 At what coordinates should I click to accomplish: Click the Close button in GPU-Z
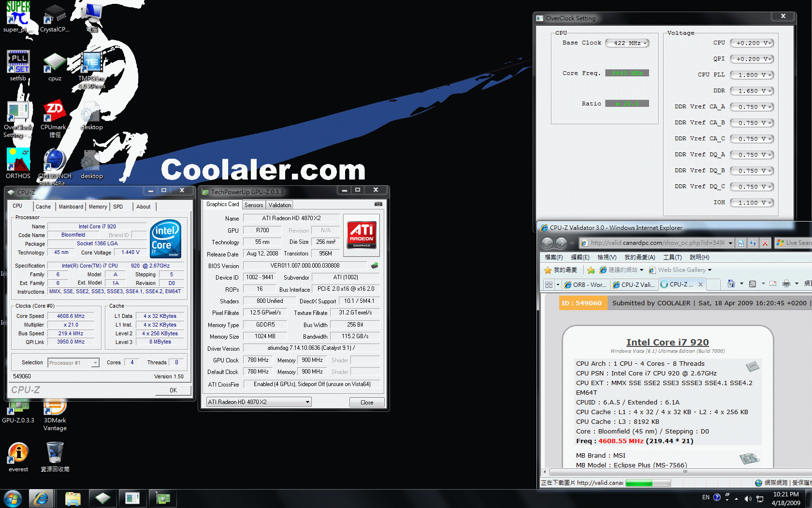pos(367,403)
